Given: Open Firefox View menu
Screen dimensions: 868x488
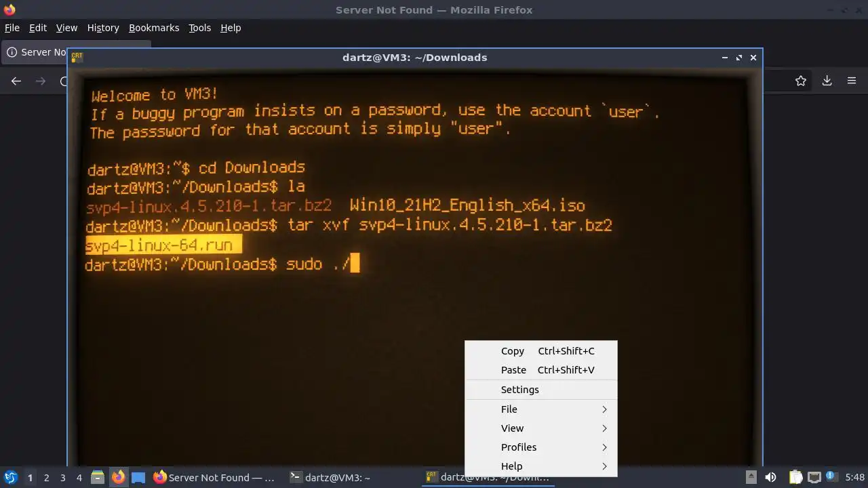Looking at the screenshot, I should (x=66, y=28).
